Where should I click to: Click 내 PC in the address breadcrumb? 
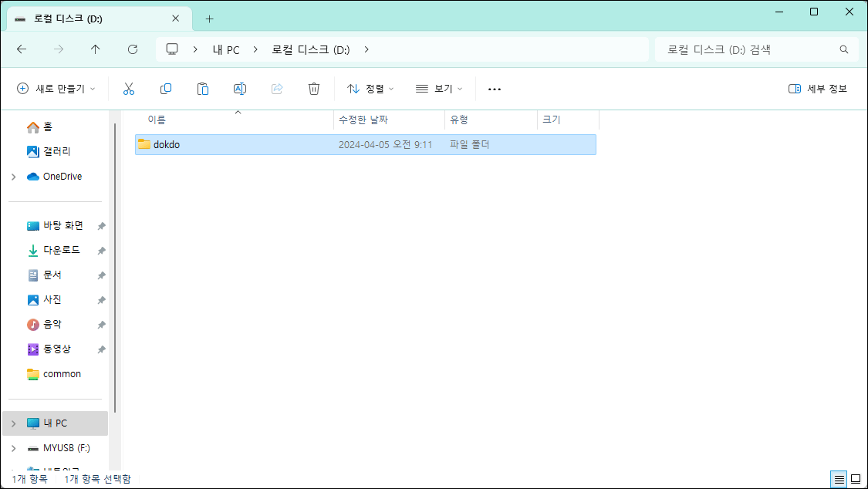(x=226, y=50)
